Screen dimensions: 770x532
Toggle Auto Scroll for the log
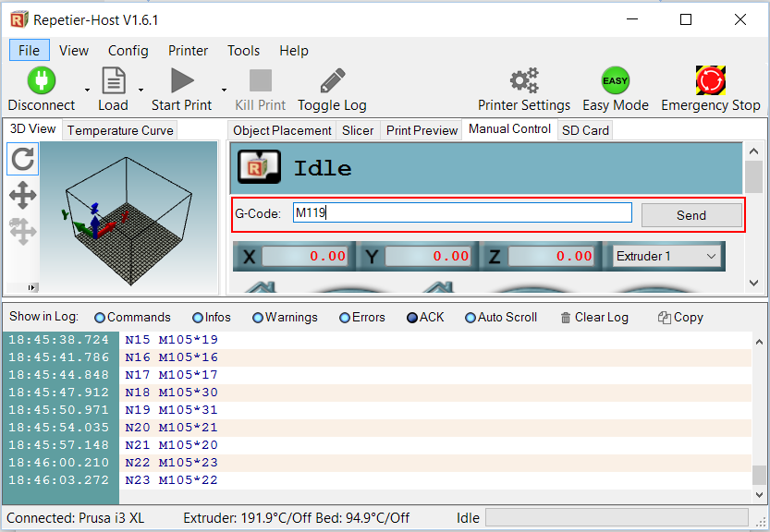coord(501,318)
